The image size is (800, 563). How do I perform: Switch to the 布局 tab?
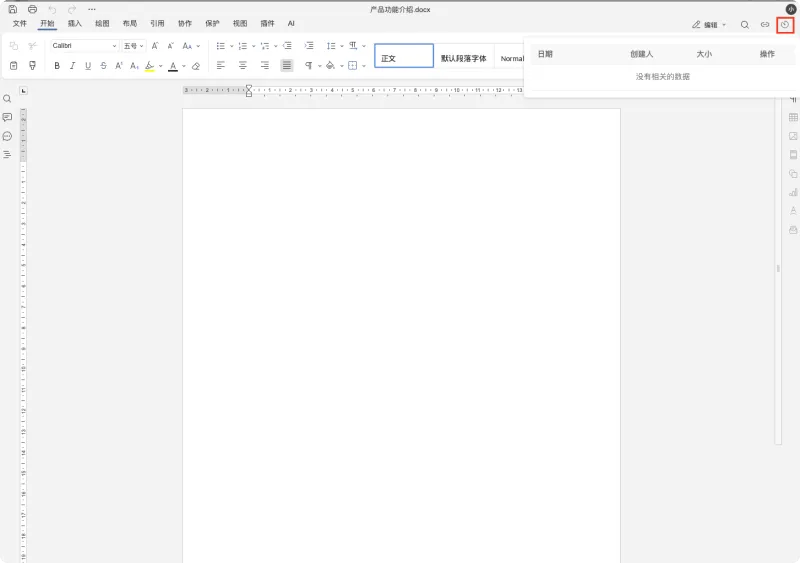coord(130,23)
